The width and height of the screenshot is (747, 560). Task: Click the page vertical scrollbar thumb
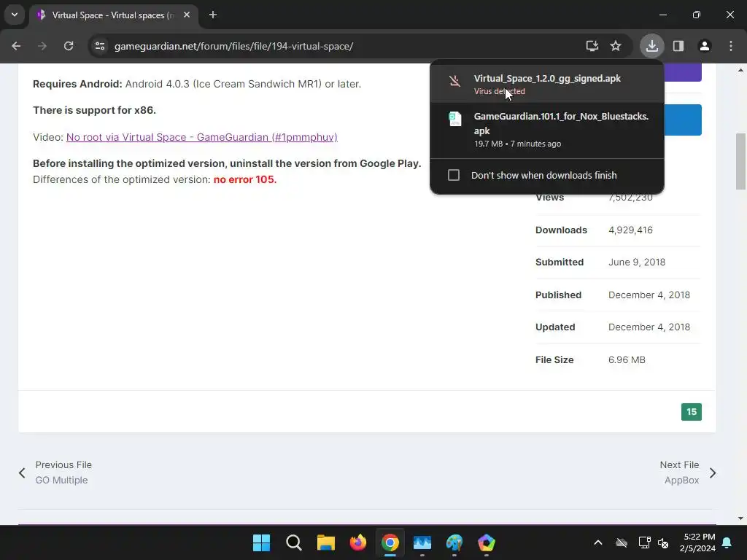click(741, 161)
